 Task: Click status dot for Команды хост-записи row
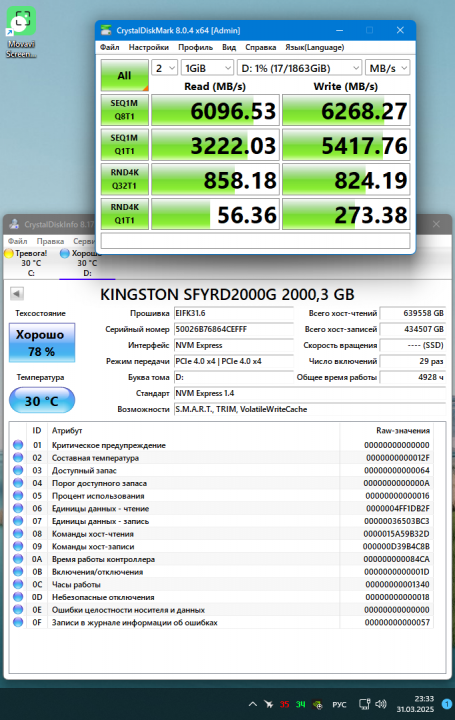pos(18,546)
